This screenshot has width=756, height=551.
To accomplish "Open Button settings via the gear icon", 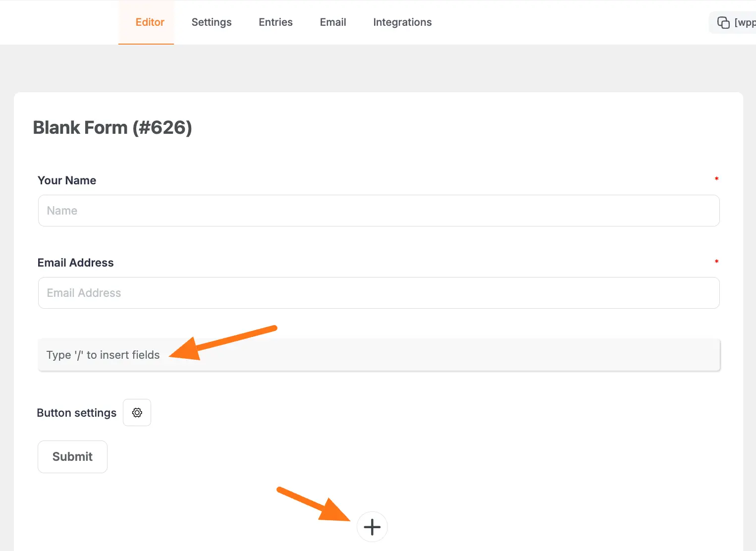I will (x=137, y=412).
